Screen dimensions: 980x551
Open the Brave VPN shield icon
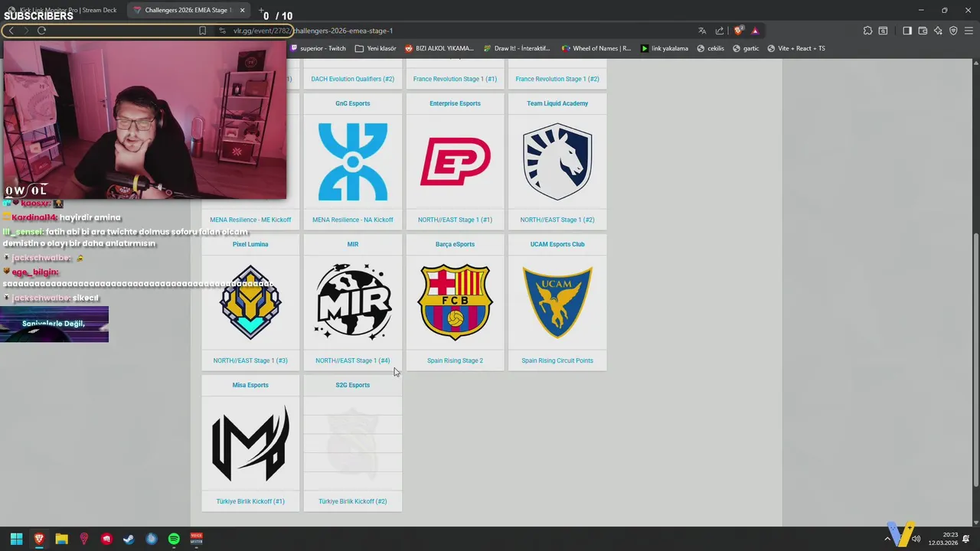[953, 31]
